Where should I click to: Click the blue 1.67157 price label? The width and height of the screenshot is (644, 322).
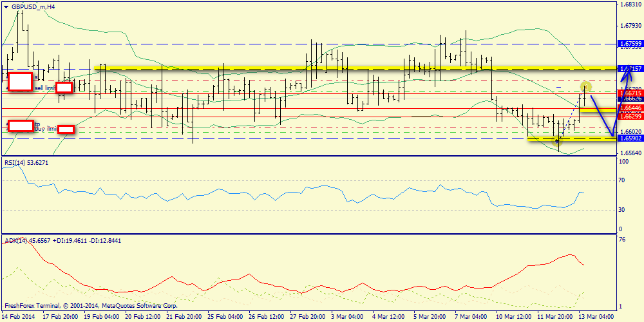coord(630,68)
